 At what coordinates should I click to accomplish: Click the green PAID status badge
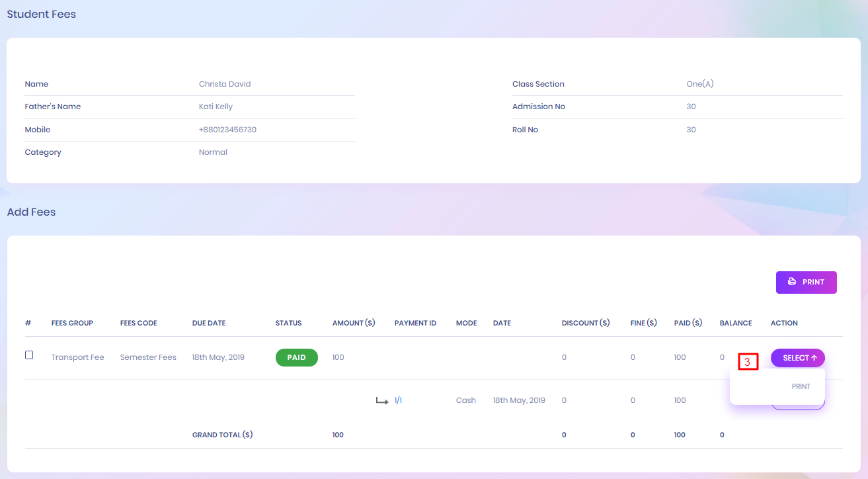296,357
